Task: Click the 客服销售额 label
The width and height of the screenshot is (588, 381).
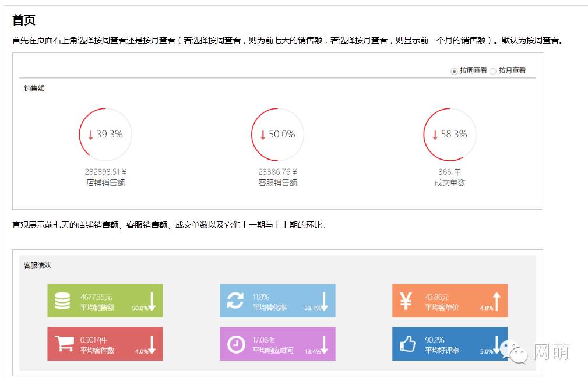Action: point(277,182)
